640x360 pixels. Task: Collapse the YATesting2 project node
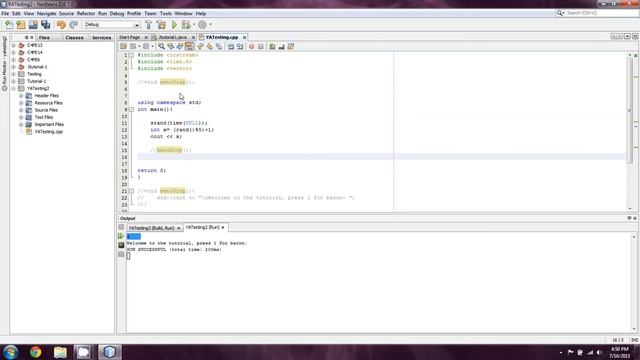[x=13, y=89]
